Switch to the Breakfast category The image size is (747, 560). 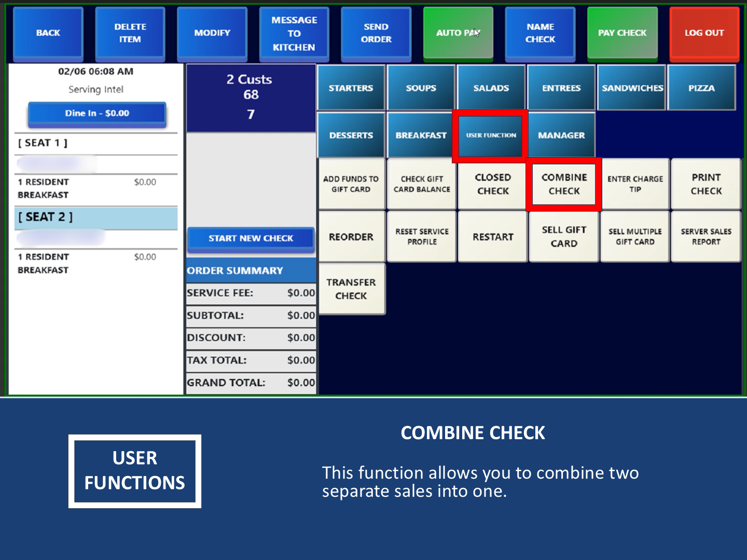coord(421,135)
